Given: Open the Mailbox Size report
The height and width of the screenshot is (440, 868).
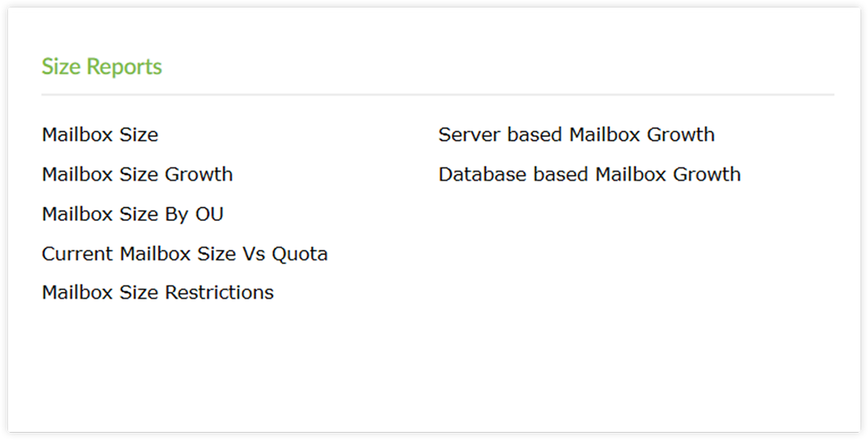Looking at the screenshot, I should [100, 134].
